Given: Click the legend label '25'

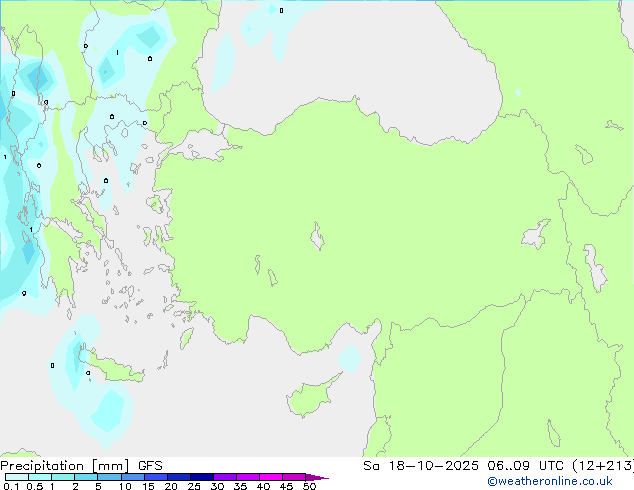Looking at the screenshot, I should tap(194, 486).
